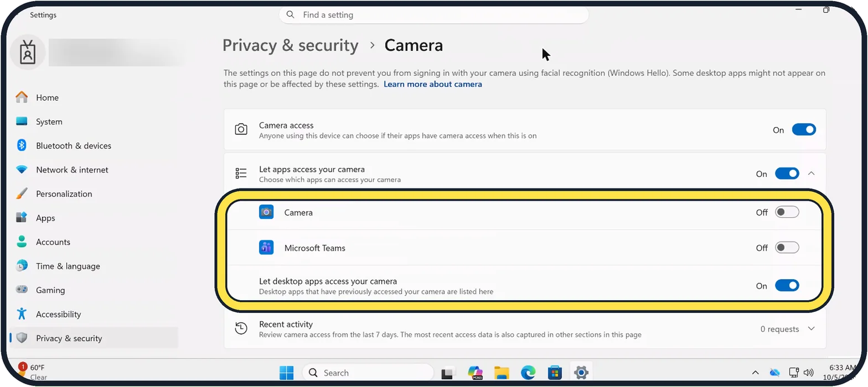Open File Explorer from the taskbar

[502, 373]
